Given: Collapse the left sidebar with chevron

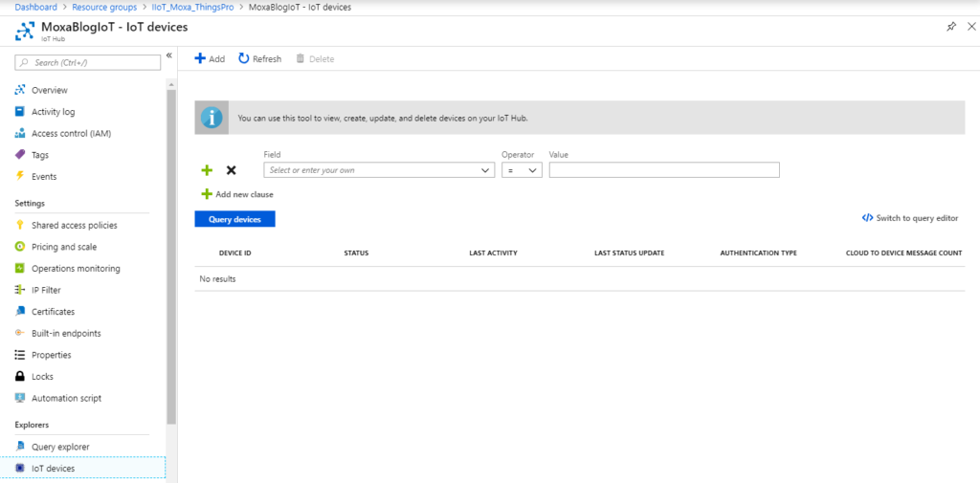Looking at the screenshot, I should pyautogui.click(x=169, y=55).
